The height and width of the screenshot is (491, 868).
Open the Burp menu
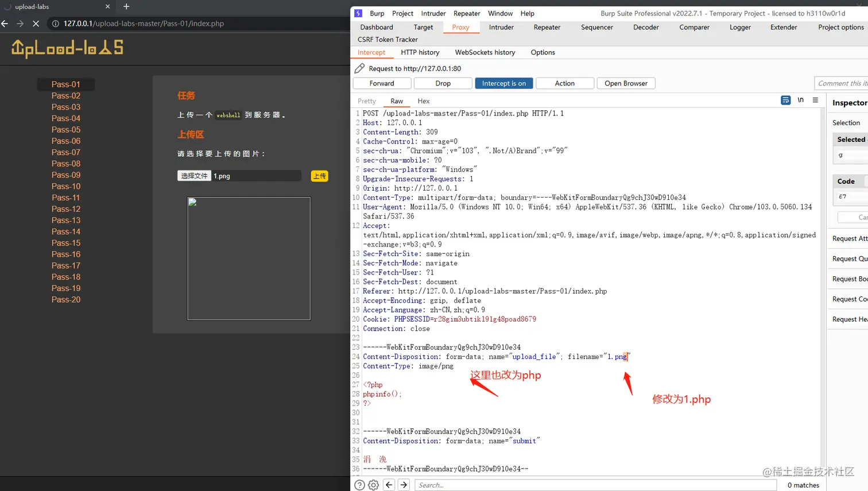coord(377,13)
